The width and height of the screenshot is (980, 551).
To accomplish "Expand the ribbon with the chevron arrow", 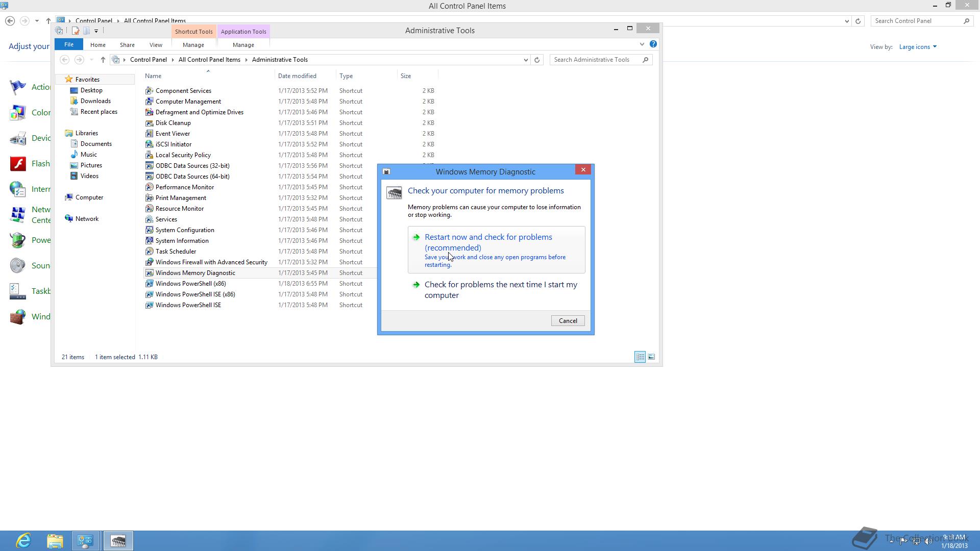I will click(x=642, y=44).
